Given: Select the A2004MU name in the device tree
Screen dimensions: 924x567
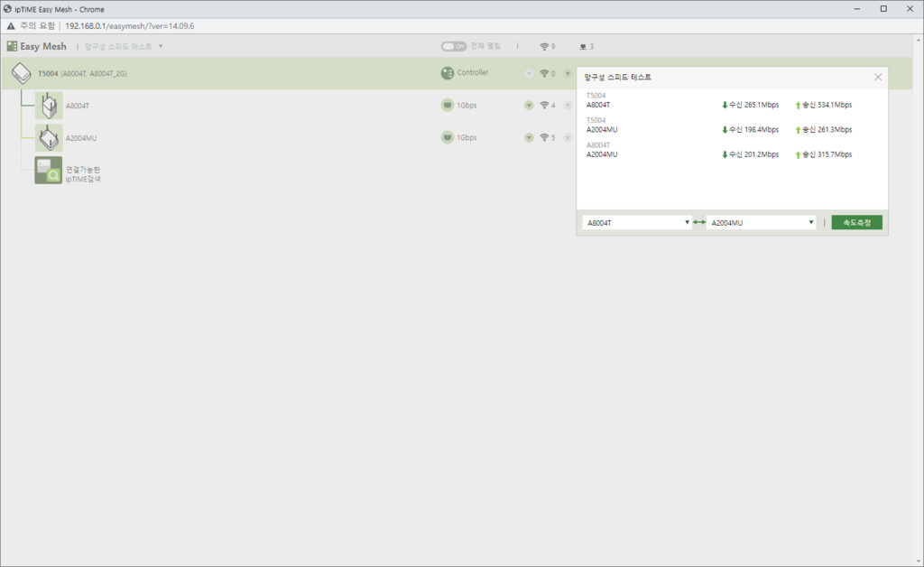Looking at the screenshot, I should [80, 138].
